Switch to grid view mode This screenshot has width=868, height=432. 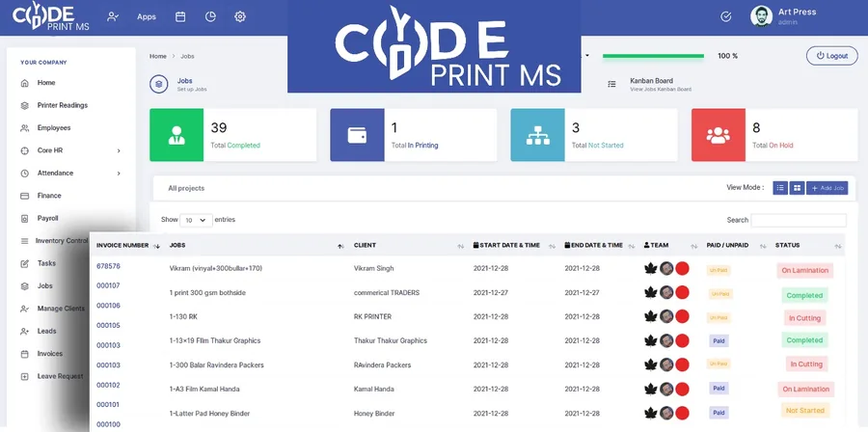tap(798, 188)
